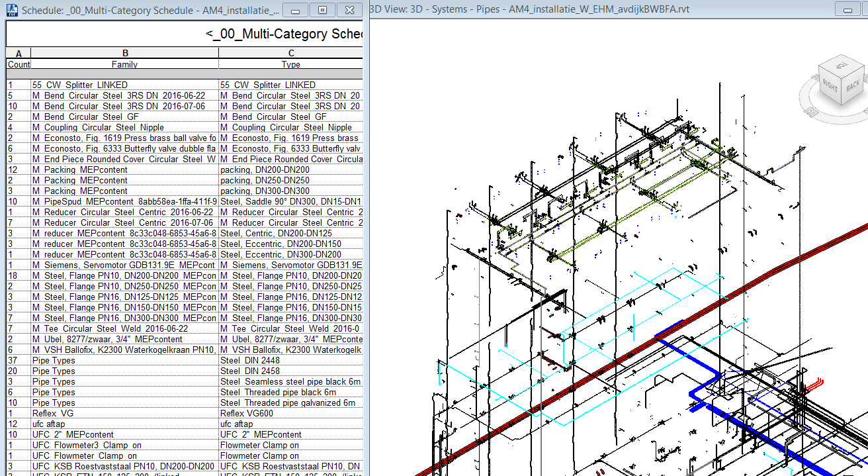The width and height of the screenshot is (868, 476).
Task: Select Type cell packing, DN200-DN200
Action: click(x=291, y=169)
